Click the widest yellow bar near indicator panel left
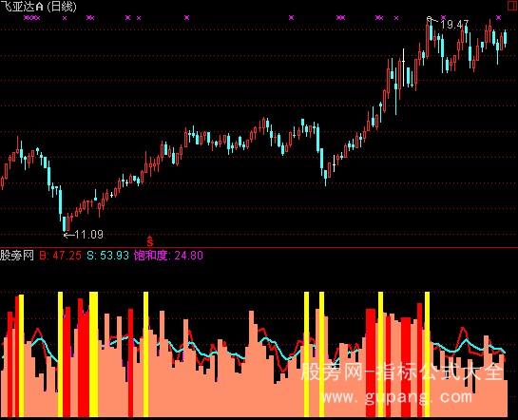This screenshot has height=420, width=518. pyautogui.click(x=94, y=354)
